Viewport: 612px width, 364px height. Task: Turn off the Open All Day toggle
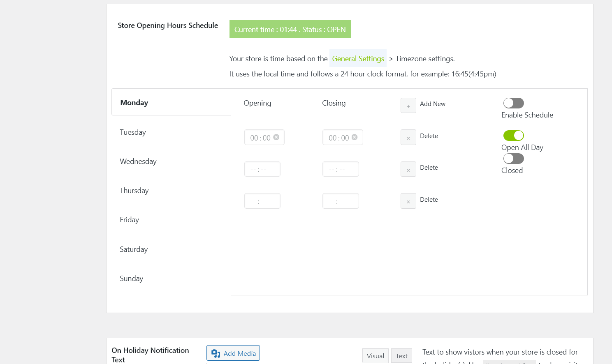click(513, 136)
